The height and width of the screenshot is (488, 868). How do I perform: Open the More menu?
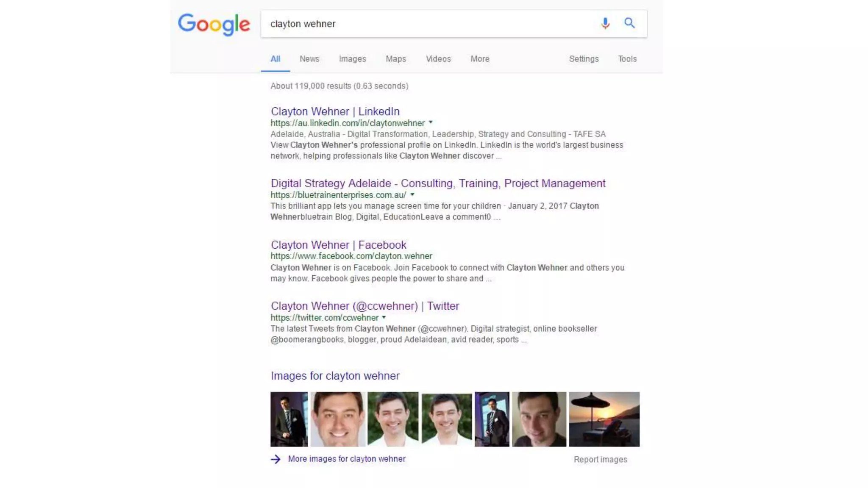[480, 59]
